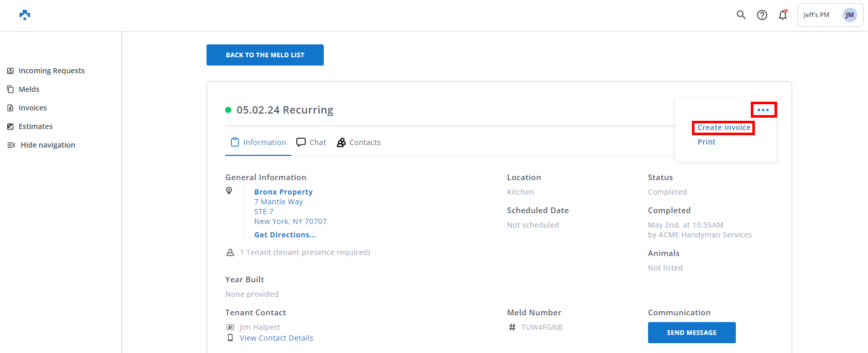Open View Contact Details link

pos(276,338)
